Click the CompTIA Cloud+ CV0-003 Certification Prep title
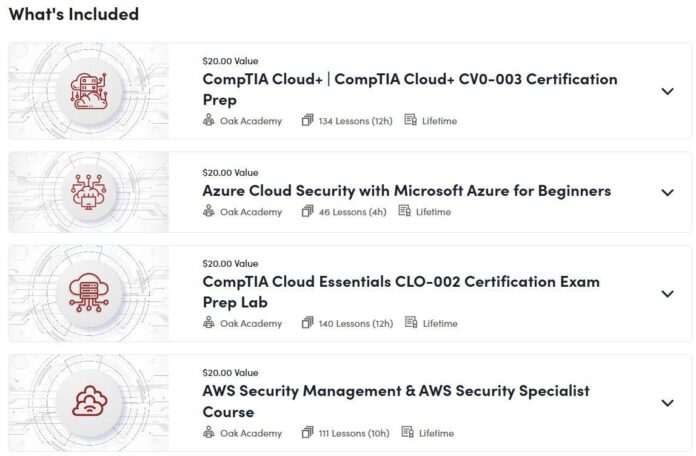 410,89
